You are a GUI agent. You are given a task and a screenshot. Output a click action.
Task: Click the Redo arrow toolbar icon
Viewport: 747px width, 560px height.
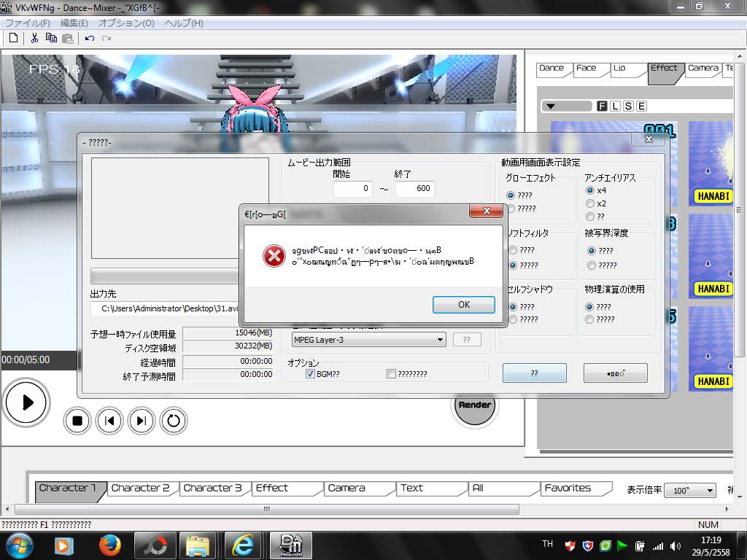pos(107,38)
